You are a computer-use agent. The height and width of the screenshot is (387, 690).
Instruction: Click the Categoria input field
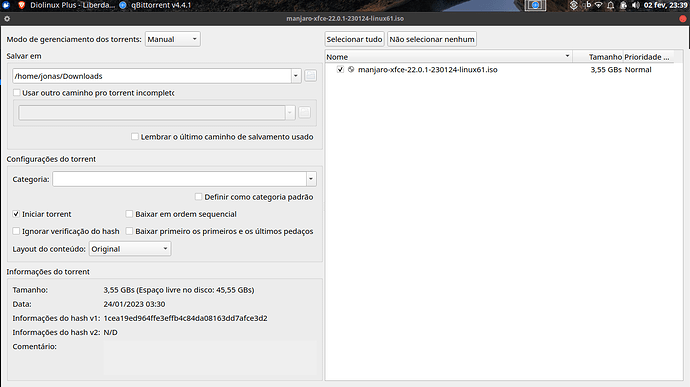180,179
